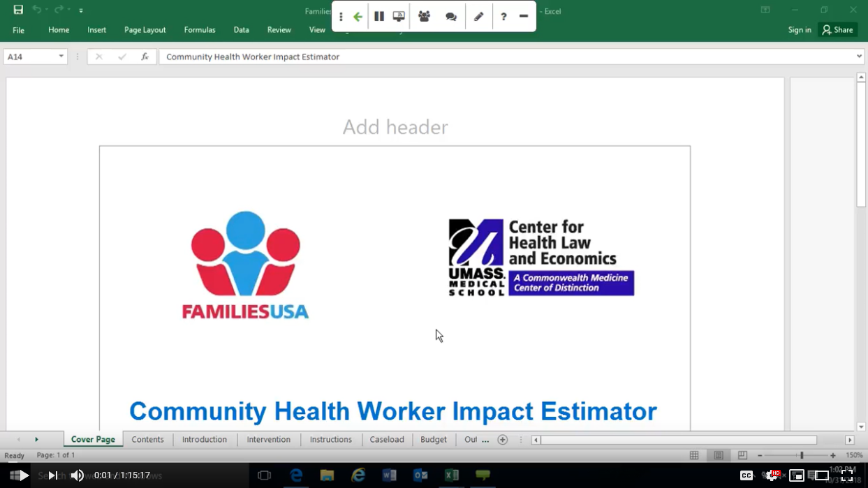868x488 pixels.
Task: Zoom in with the plus button
Action: coord(833,455)
